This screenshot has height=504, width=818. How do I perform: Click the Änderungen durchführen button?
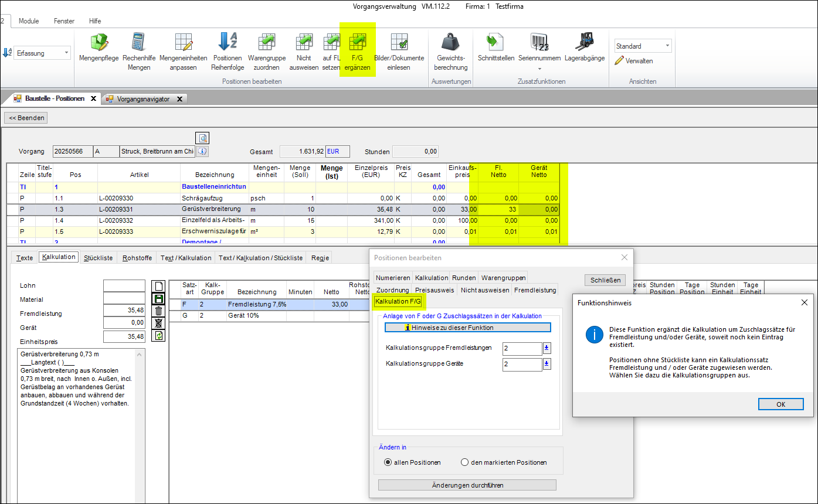tap(467, 485)
